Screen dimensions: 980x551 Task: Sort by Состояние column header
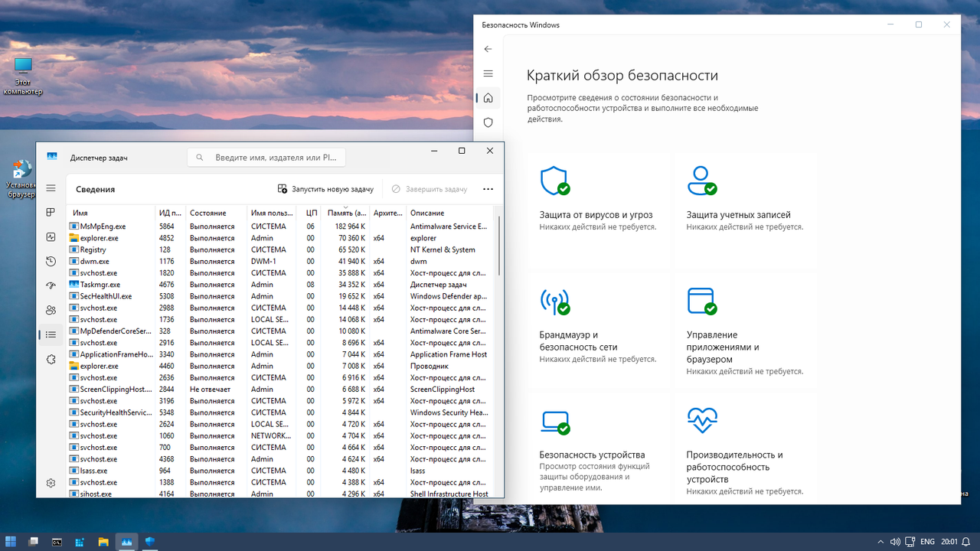(217, 213)
